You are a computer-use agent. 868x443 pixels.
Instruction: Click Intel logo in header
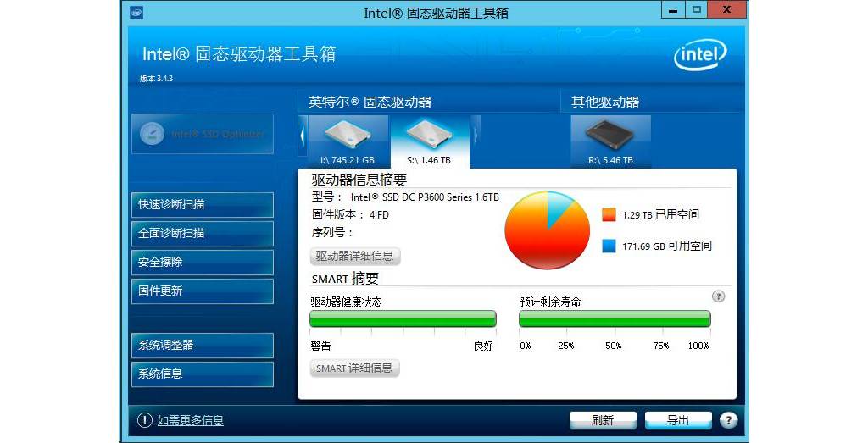[700, 54]
